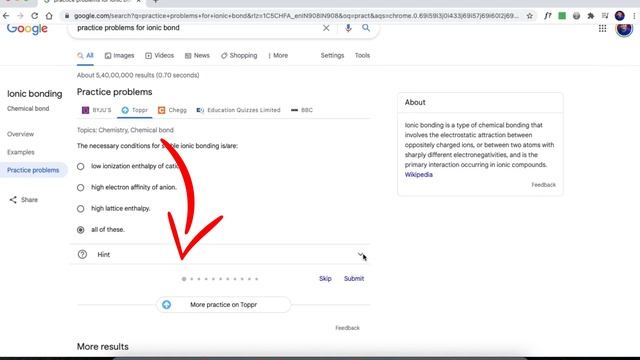Click the 'Ionic bonding' sidebar heading

35,93
